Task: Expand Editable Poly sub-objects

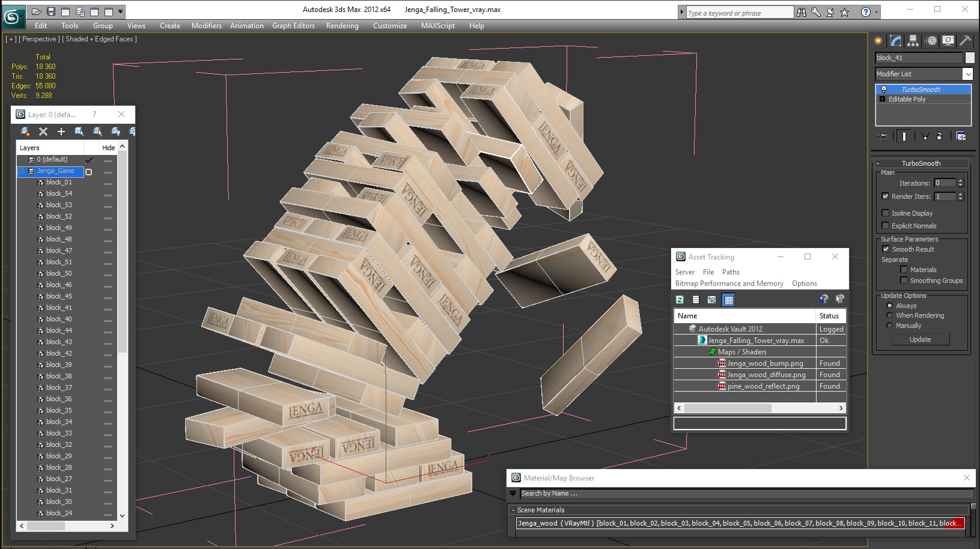Action: coord(882,99)
